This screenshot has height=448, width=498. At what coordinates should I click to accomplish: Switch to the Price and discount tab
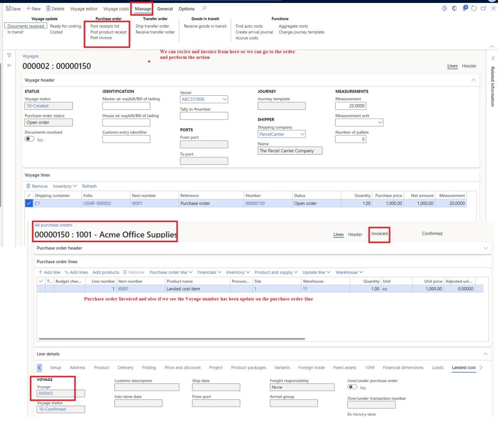coord(182,368)
